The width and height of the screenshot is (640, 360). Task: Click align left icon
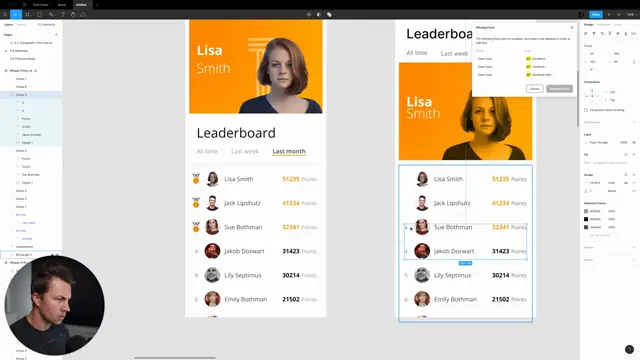586,33
